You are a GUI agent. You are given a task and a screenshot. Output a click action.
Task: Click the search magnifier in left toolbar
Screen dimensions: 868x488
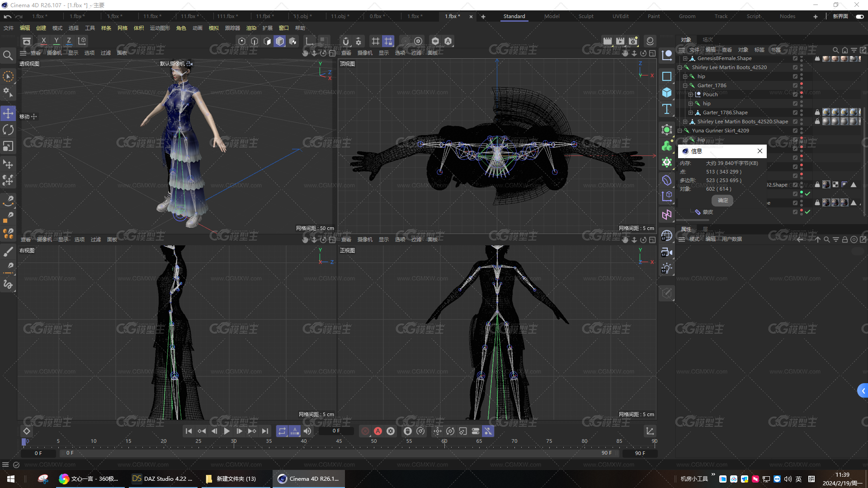tap(8, 56)
